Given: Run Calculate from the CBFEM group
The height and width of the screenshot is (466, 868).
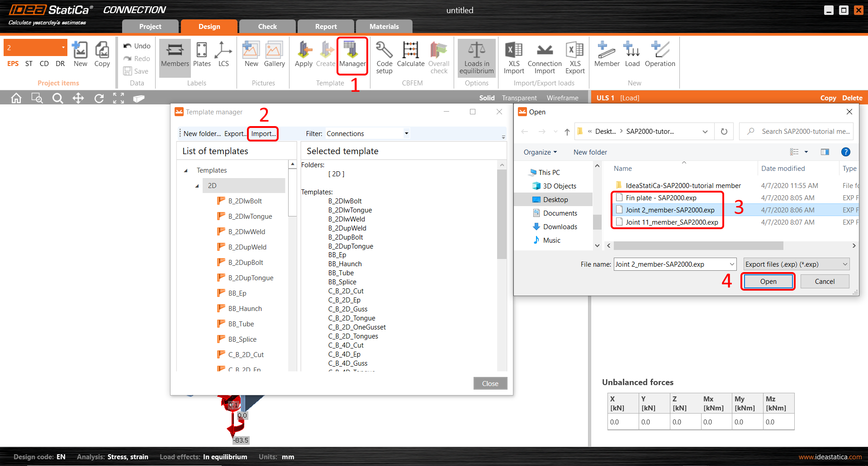Looking at the screenshot, I should [411, 55].
